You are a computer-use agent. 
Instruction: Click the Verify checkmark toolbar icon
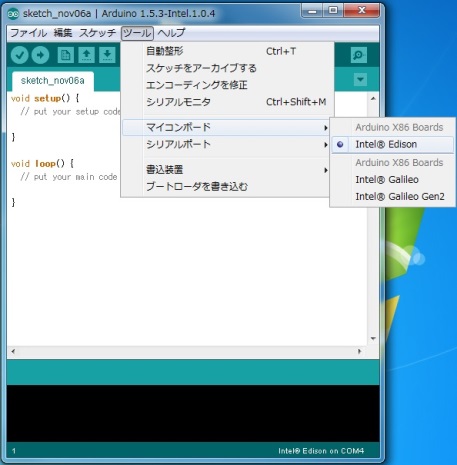click(x=19, y=55)
